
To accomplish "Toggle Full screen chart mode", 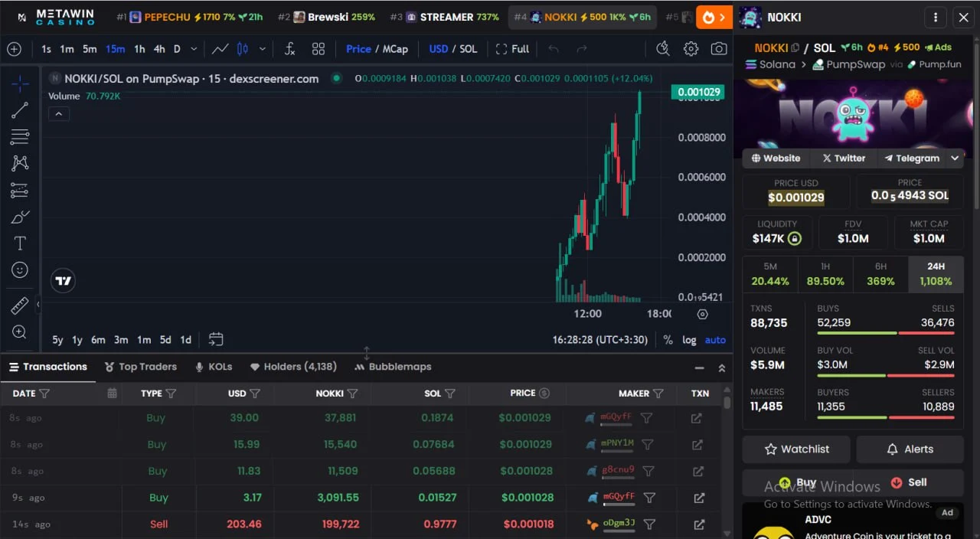I will click(512, 49).
